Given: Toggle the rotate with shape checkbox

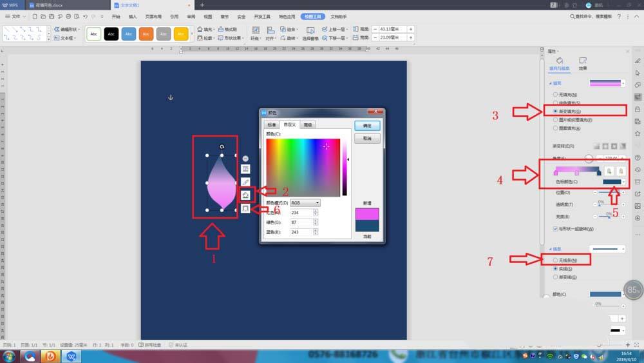Looking at the screenshot, I should (x=555, y=229).
